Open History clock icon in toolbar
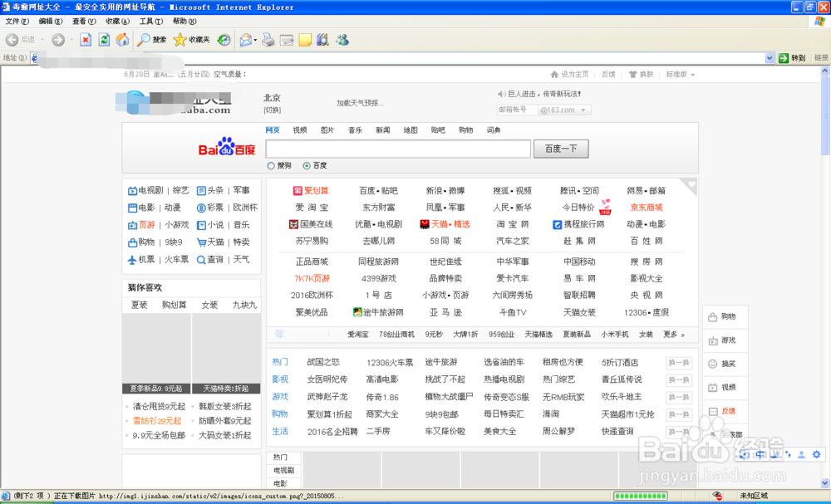This screenshot has width=831, height=504. [224, 40]
